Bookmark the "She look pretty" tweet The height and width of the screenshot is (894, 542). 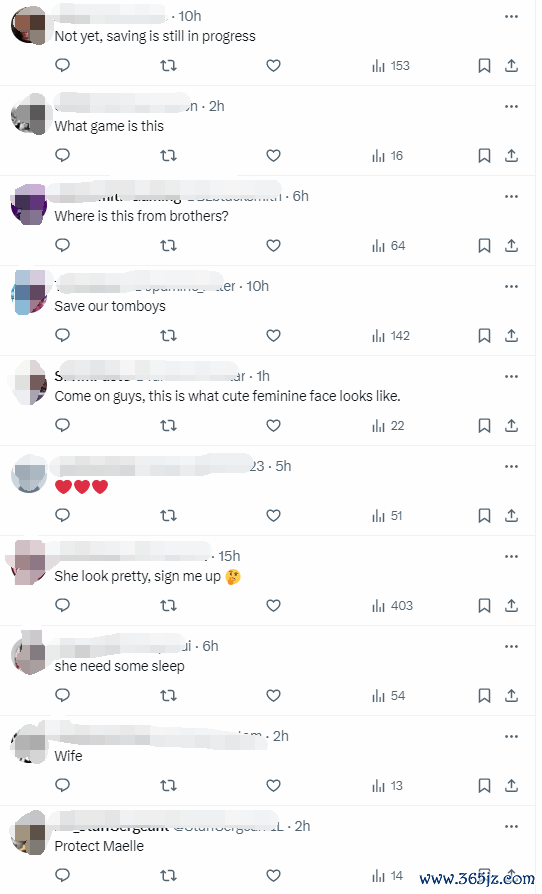pyautogui.click(x=484, y=606)
